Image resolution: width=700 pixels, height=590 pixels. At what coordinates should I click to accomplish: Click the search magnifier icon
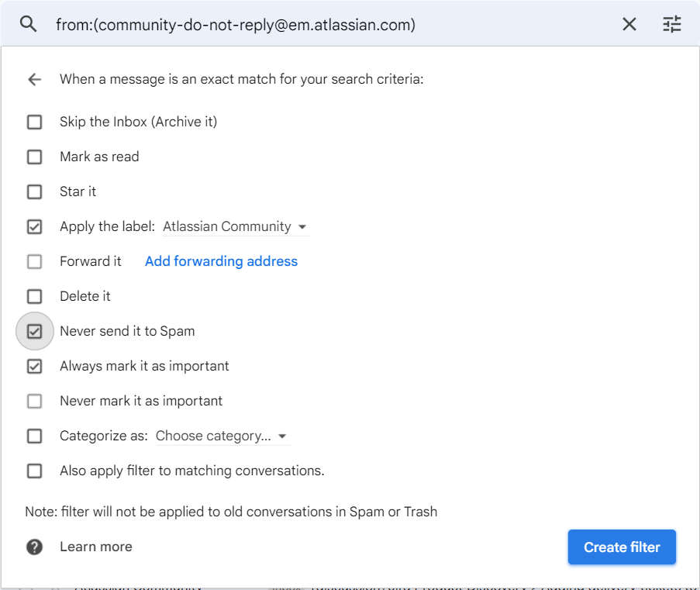29,24
